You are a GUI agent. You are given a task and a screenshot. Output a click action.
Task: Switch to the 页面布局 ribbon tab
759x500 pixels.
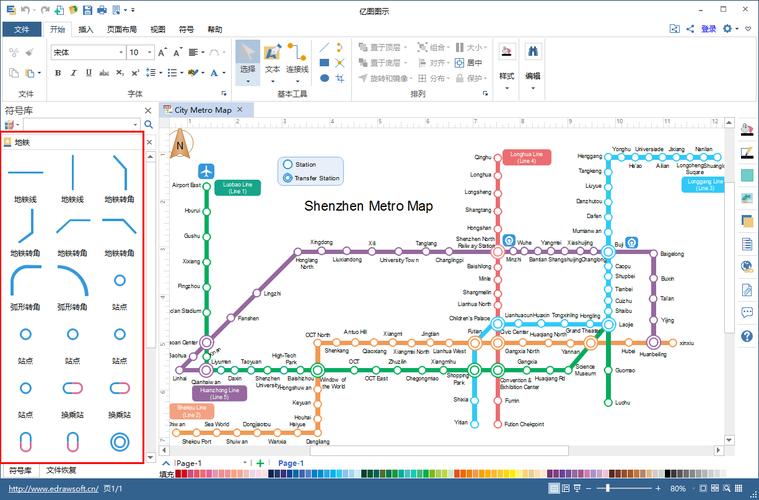pos(121,30)
